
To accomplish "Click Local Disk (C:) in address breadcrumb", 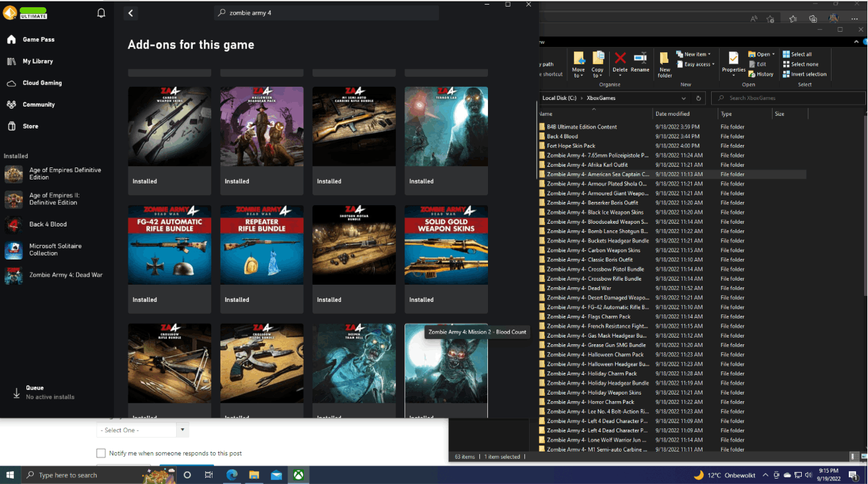I will point(559,98).
